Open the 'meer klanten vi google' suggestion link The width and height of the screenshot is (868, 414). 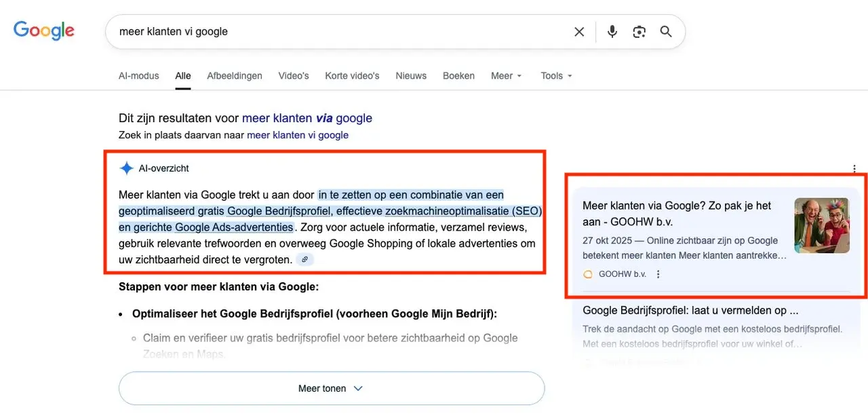[298, 135]
